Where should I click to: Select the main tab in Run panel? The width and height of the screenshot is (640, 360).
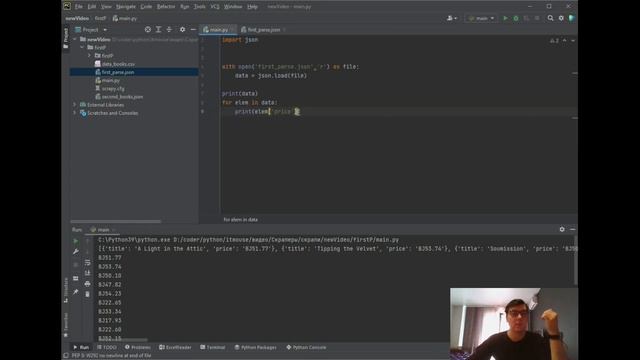(102, 230)
